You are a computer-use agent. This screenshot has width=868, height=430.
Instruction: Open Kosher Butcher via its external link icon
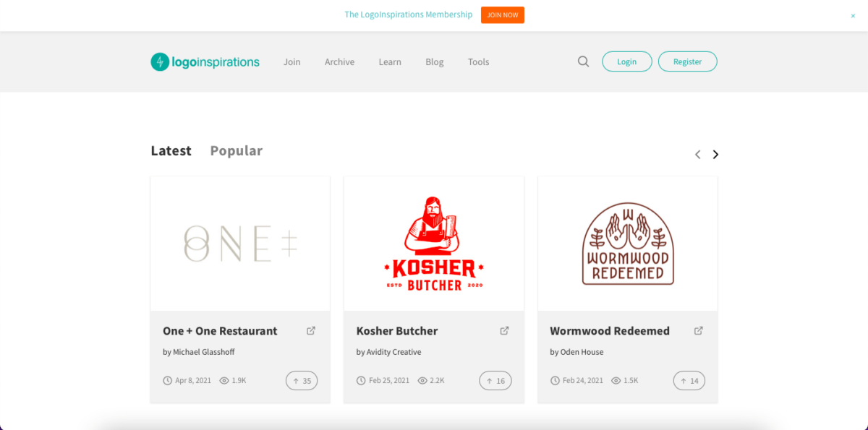point(504,330)
